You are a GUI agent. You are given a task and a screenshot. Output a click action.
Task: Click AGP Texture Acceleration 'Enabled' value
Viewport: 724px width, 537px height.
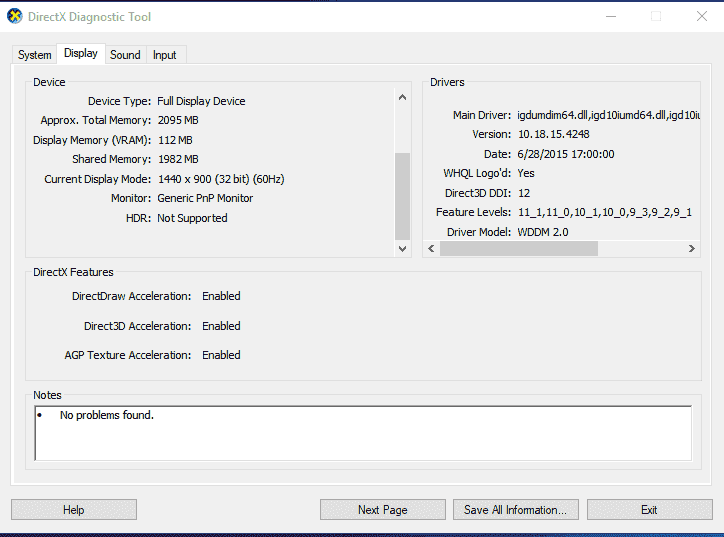[221, 355]
